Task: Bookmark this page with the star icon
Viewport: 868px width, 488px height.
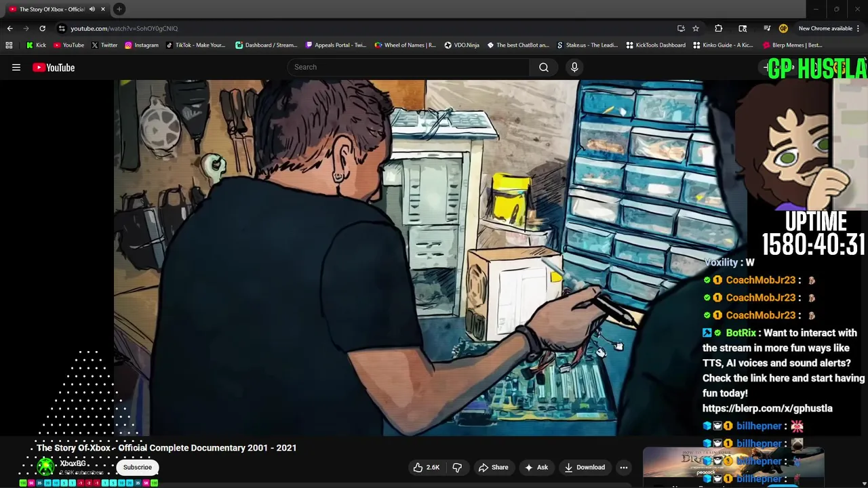Action: 696,28
